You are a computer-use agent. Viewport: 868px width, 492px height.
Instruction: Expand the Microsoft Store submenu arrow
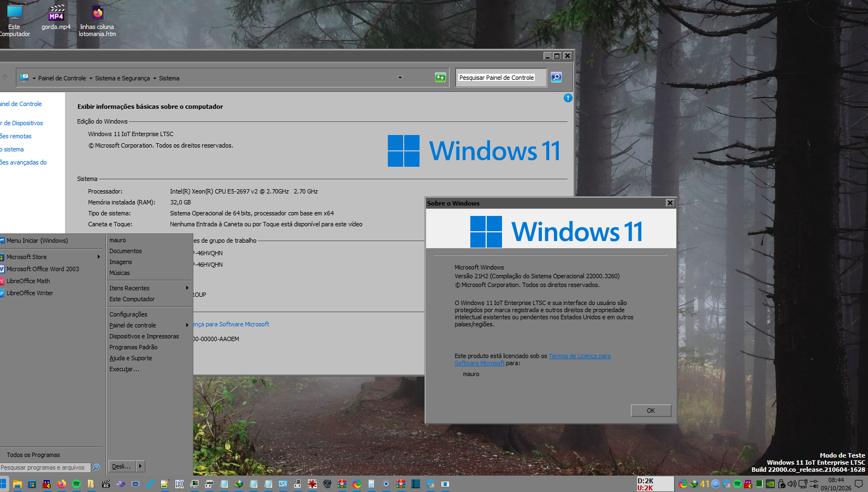pos(99,257)
